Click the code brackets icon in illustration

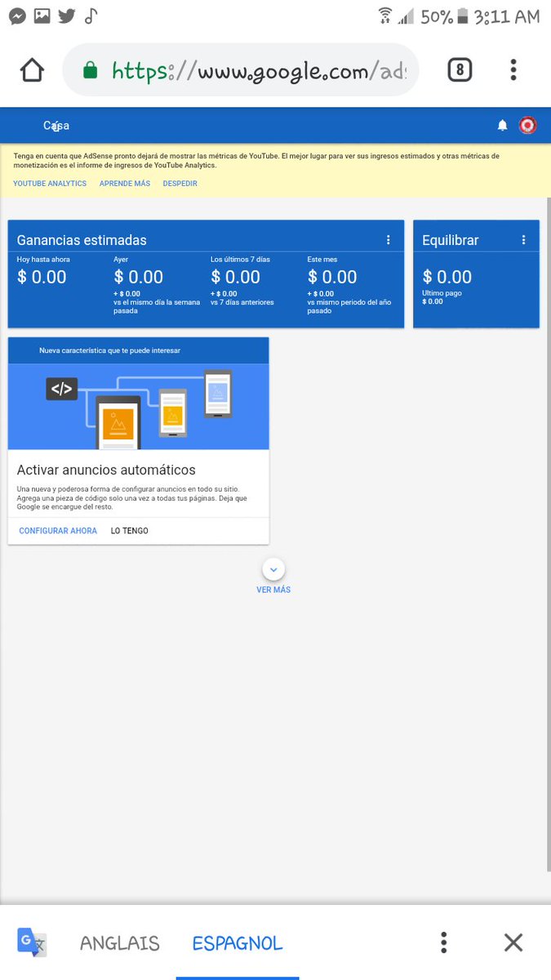[62, 389]
